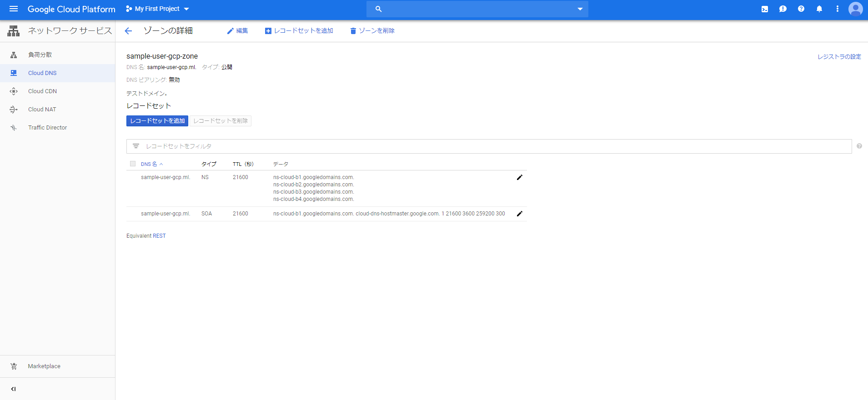Open the help question mark icon

point(801,9)
